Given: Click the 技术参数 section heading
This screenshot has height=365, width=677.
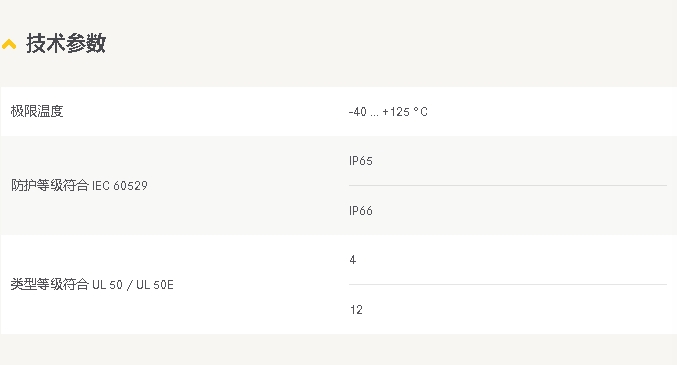Looking at the screenshot, I should (66, 43).
